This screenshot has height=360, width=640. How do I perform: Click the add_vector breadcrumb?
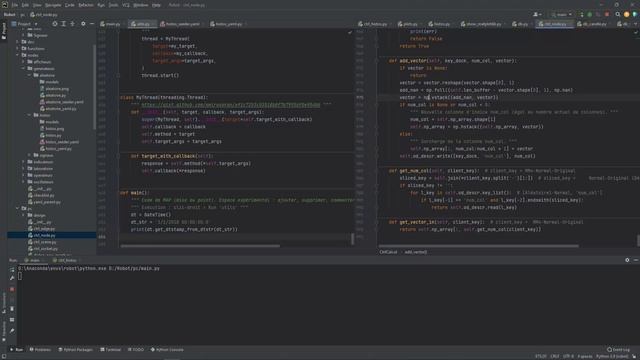(x=416, y=252)
